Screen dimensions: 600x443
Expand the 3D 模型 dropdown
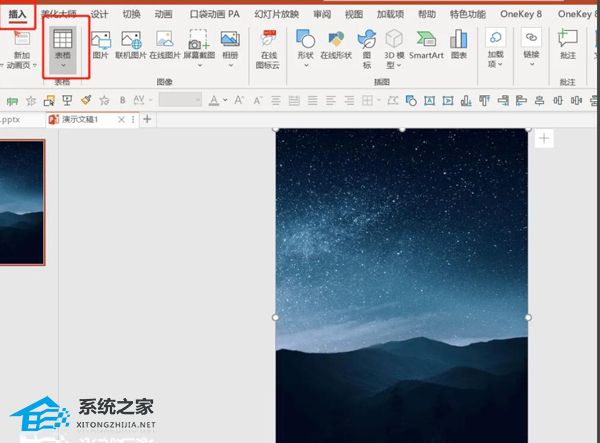[x=393, y=62]
